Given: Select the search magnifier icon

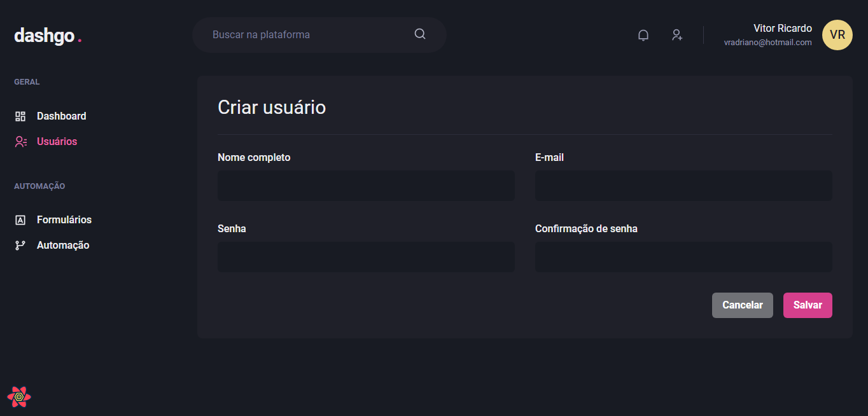Looking at the screenshot, I should pos(419,34).
